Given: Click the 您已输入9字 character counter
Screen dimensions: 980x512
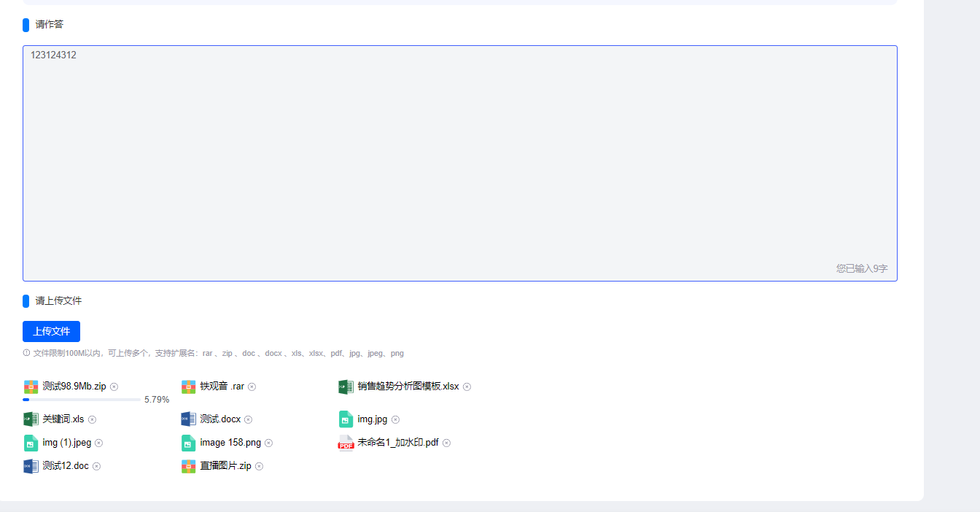Looking at the screenshot, I should (x=862, y=268).
